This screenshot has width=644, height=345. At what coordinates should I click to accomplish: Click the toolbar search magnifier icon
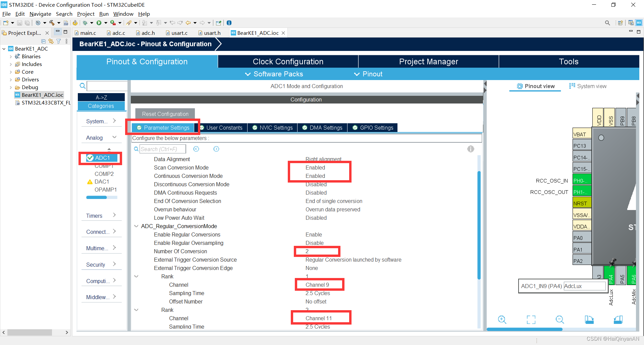[607, 23]
